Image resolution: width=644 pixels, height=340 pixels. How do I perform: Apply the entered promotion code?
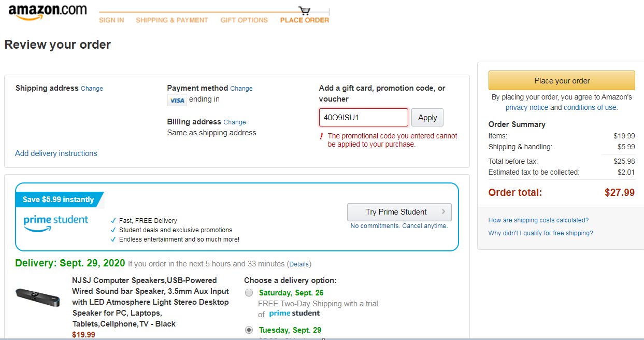coord(427,118)
